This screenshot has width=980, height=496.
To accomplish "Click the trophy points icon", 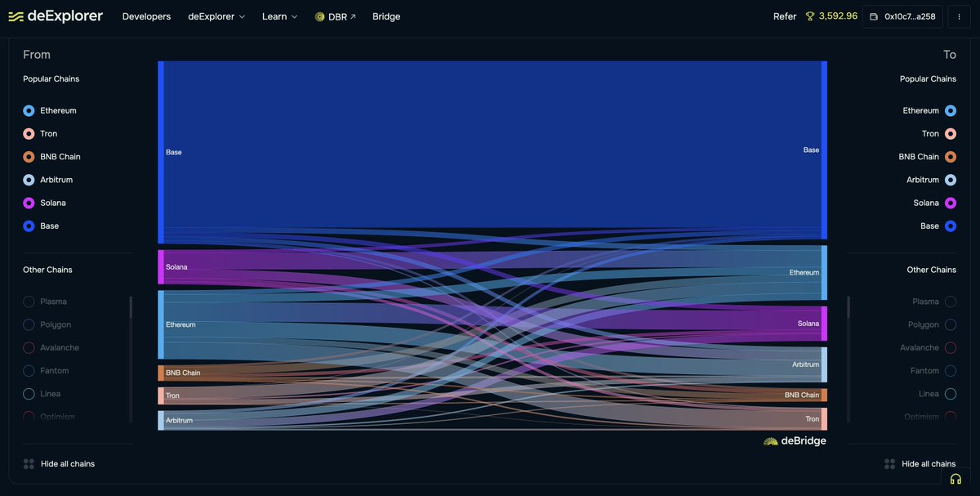I will (810, 16).
